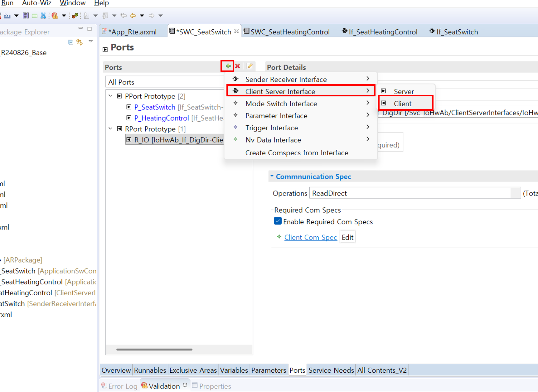Viewport: 538px width, 392px height.
Task: Open the Client Com Spec link
Action: [x=310, y=237]
